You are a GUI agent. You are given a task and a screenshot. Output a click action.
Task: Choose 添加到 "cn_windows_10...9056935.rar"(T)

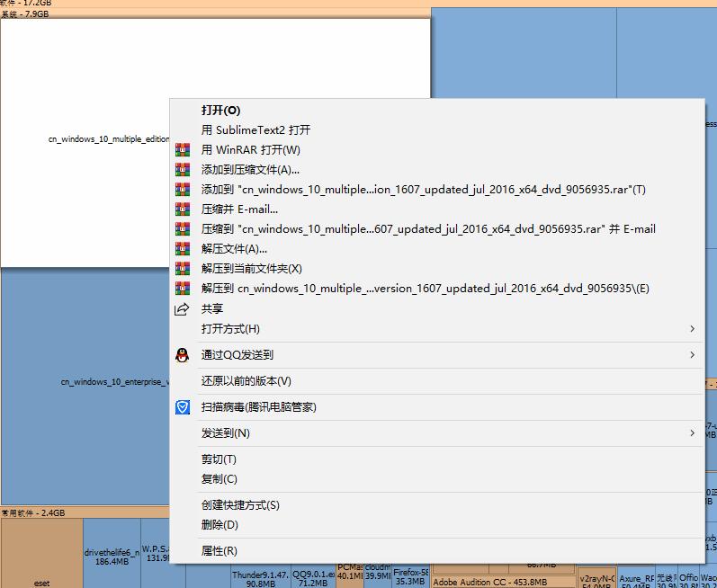click(436, 190)
